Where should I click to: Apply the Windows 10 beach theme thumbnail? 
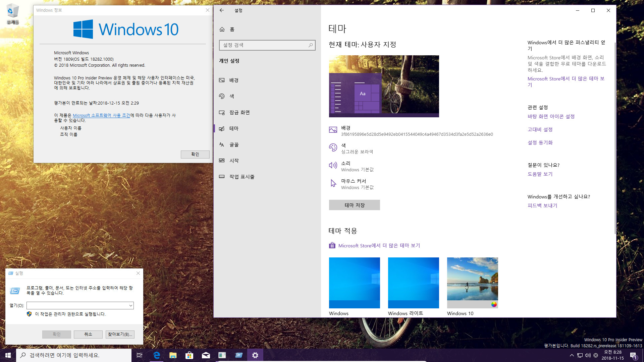[473, 283]
